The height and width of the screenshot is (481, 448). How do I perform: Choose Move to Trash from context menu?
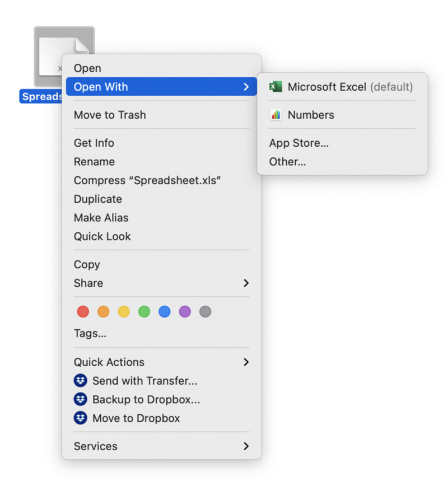[110, 115]
